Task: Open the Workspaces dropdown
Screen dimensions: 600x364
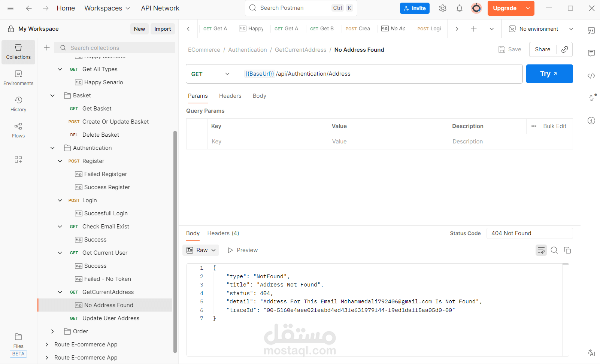Action: click(107, 8)
